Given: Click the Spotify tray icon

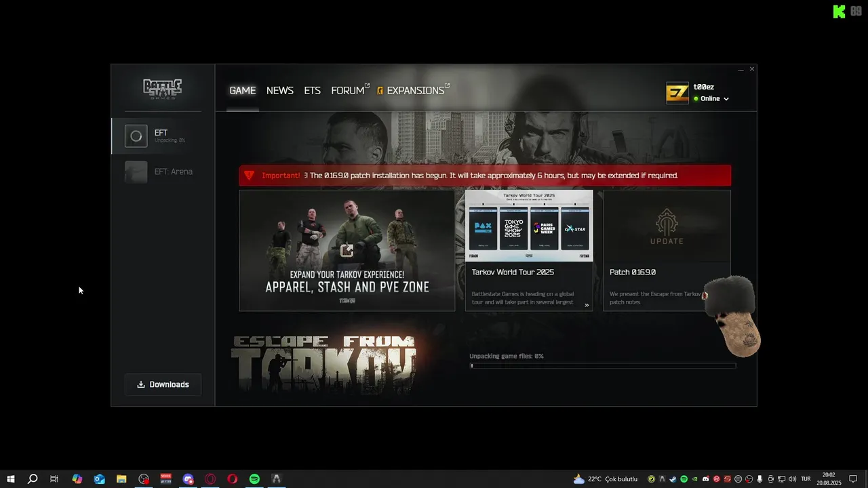Looking at the screenshot, I should 684,479.
